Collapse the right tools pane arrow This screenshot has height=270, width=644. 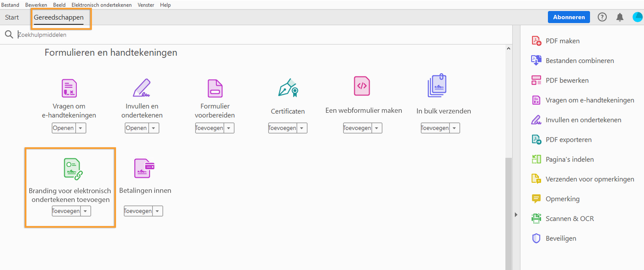pos(516,215)
